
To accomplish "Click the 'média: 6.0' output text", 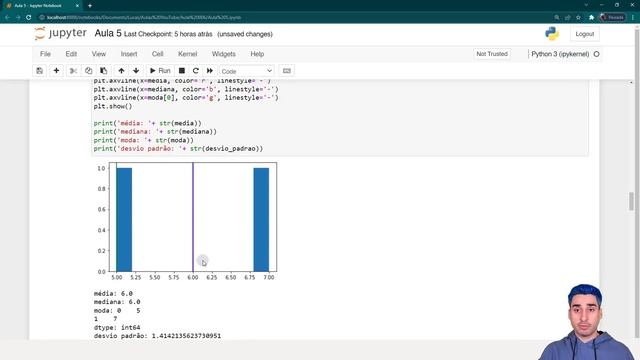I will coord(113,293).
